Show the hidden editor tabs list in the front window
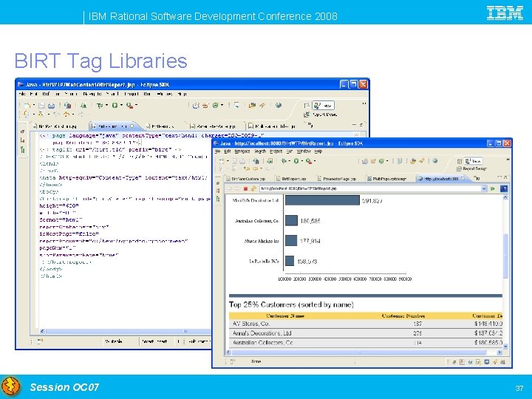532x399 pixels. tap(477, 179)
